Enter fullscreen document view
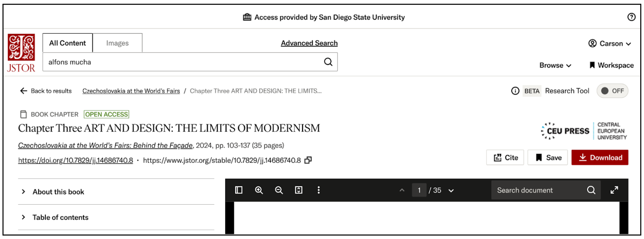 615,190
